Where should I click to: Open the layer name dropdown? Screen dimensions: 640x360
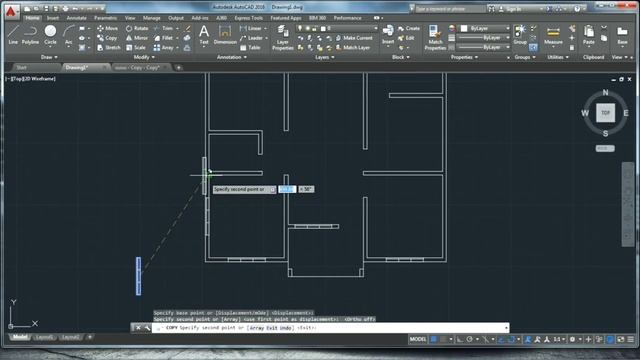click(338, 28)
